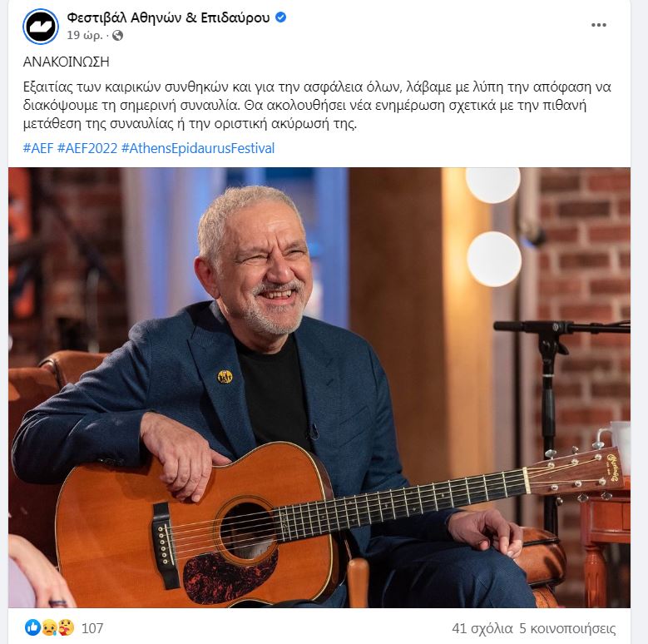Open the three-dot post options menu
This screenshot has width=648, height=644.
point(598,25)
